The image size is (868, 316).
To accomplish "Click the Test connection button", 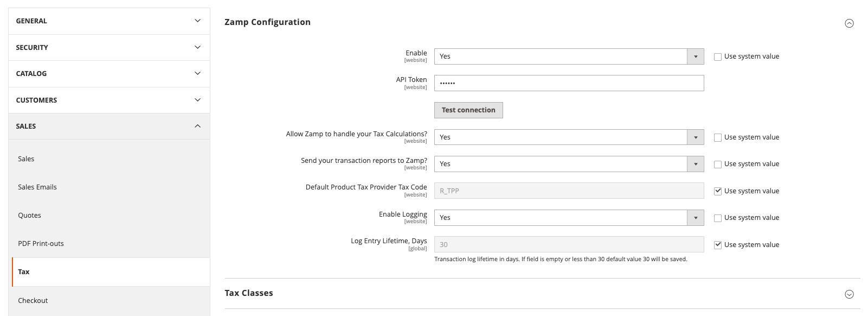I will click(x=468, y=110).
